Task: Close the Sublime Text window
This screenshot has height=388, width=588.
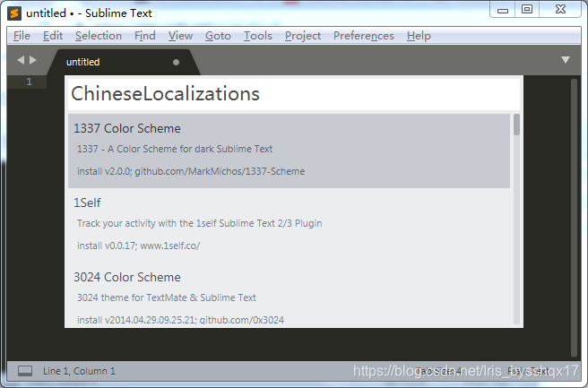Action: (560, 9)
